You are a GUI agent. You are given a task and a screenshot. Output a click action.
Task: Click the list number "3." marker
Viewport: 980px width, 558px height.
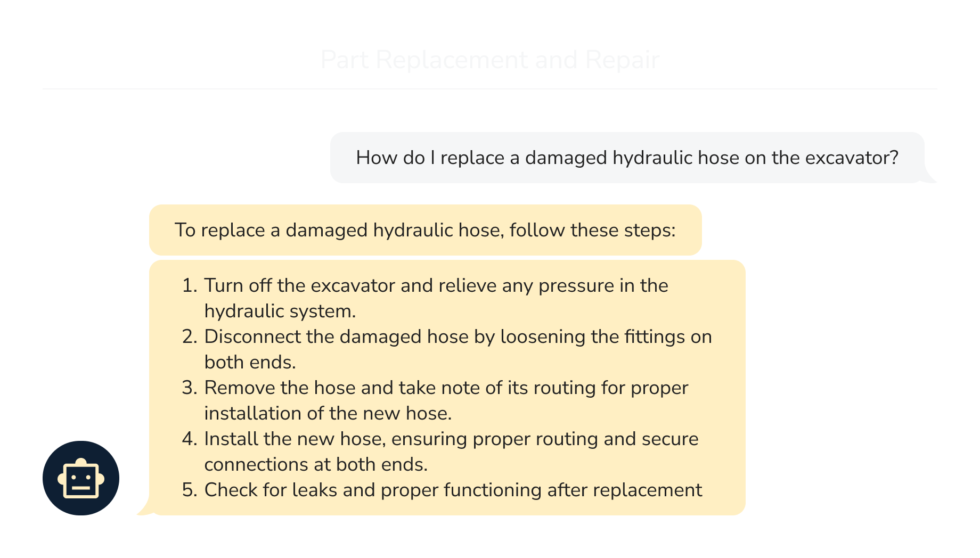tap(190, 388)
